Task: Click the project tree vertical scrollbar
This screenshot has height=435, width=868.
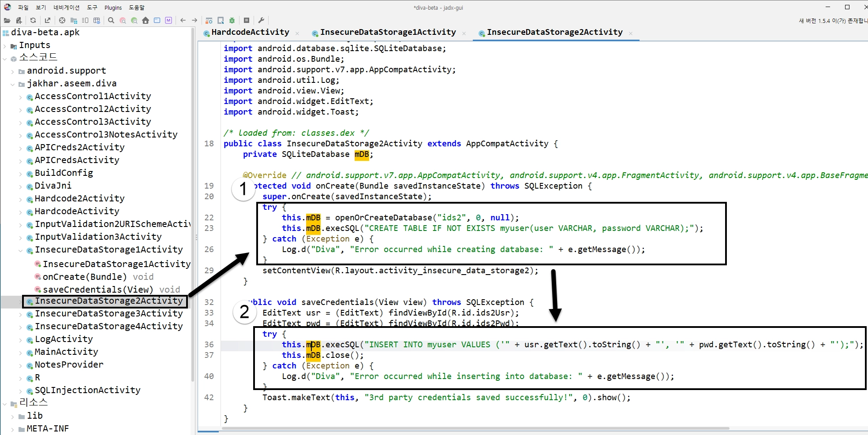Action: pos(193,205)
